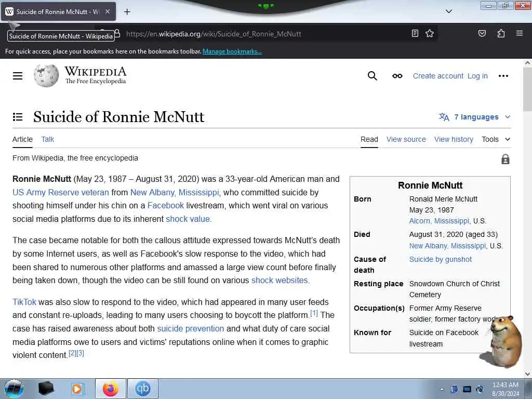Screen dimensions: 532x399
Task: Select the Suicide of Ronnie McNutt browser tab
Action: coord(58,11)
